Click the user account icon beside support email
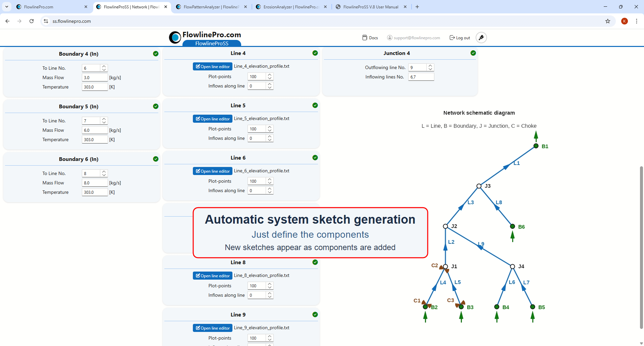The image size is (644, 346). pyautogui.click(x=389, y=38)
